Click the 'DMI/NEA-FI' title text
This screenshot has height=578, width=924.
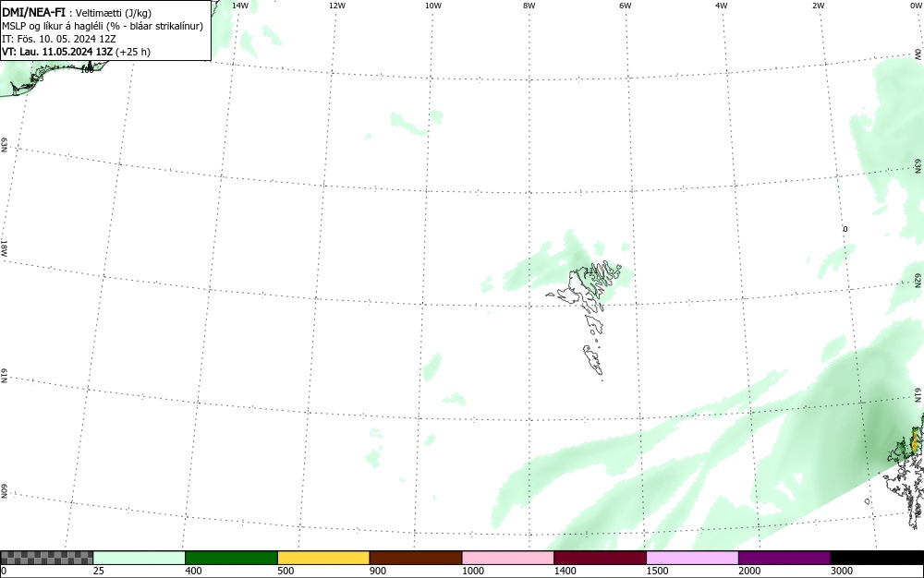tap(33, 12)
